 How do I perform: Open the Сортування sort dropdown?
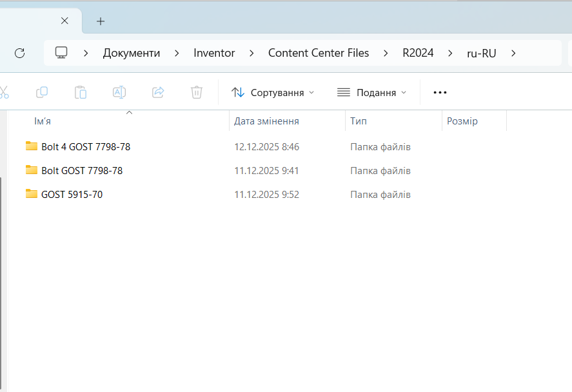pos(273,93)
